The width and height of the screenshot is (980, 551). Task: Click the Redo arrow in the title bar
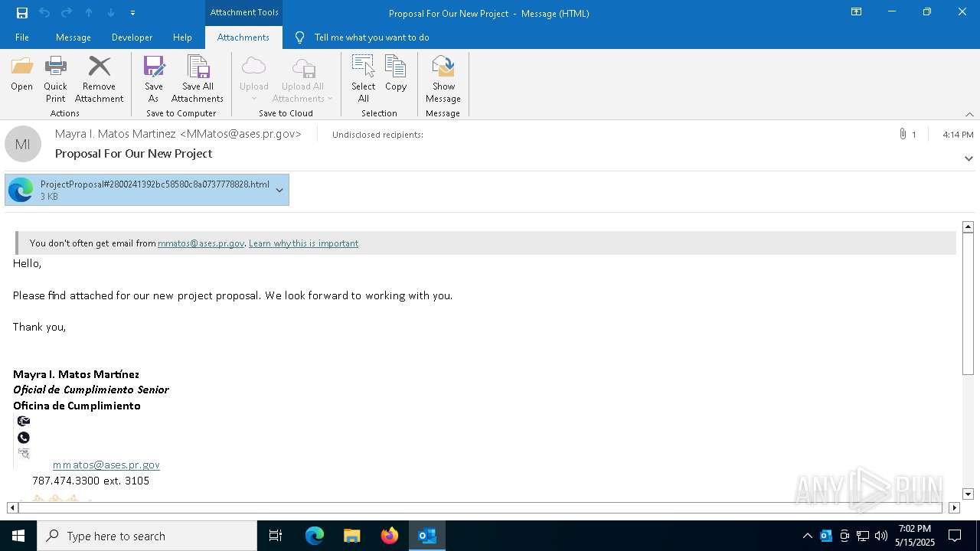click(67, 13)
